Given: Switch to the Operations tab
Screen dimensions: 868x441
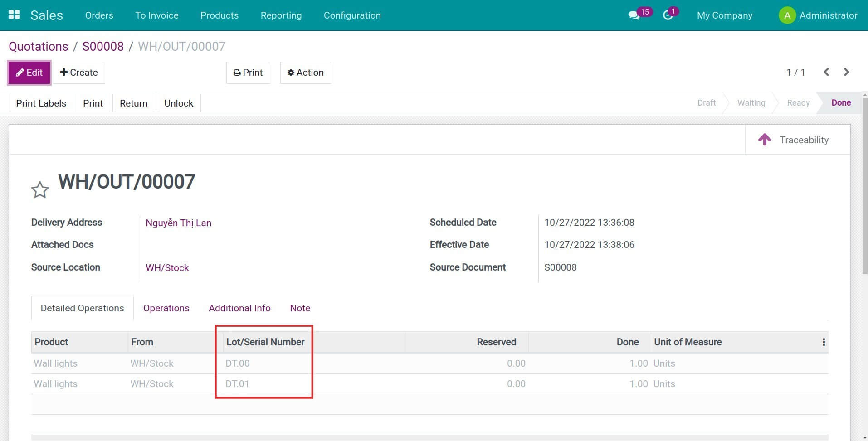Looking at the screenshot, I should coord(166,308).
